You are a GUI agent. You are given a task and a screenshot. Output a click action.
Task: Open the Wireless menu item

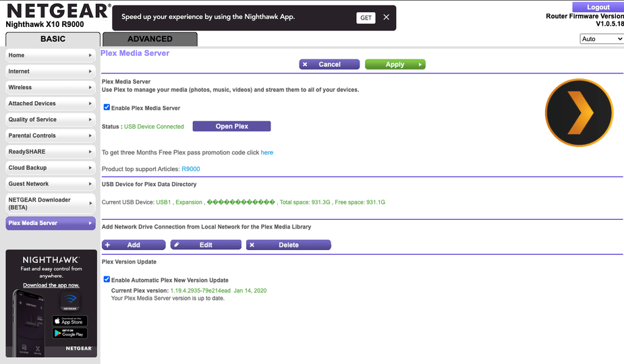[51, 88]
